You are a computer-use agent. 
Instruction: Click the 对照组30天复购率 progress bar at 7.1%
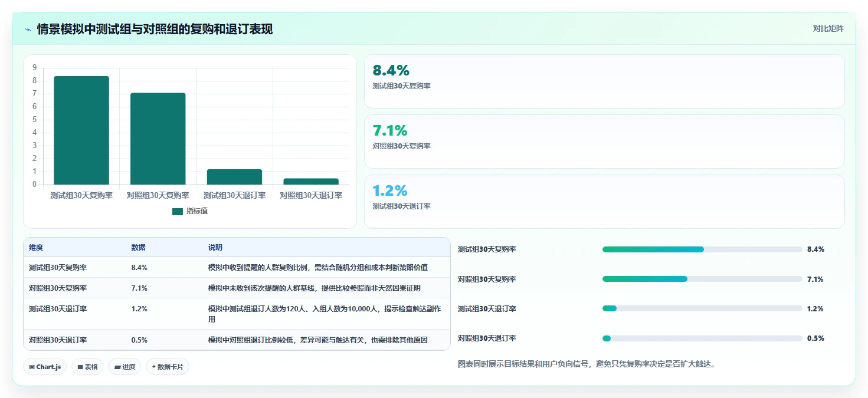702,279
